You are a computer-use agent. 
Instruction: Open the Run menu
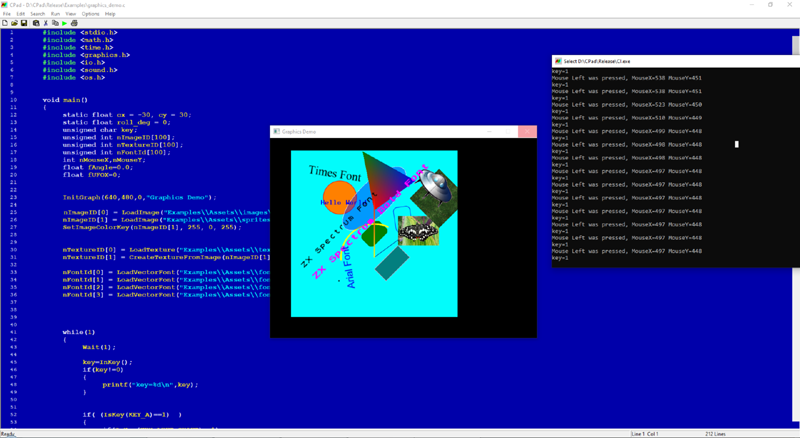tap(55, 14)
